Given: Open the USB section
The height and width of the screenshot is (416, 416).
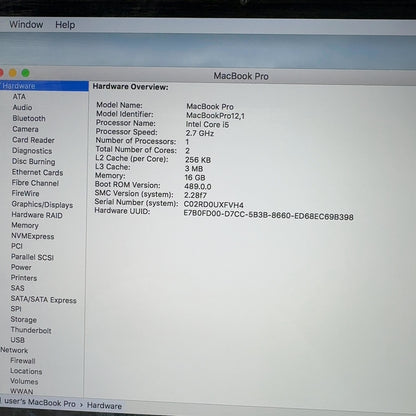Looking at the screenshot, I should [17, 340].
